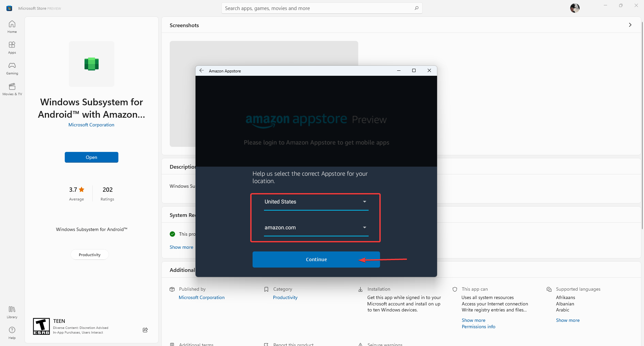Open Movies & TV section
This screenshot has width=644, height=346.
[12, 89]
